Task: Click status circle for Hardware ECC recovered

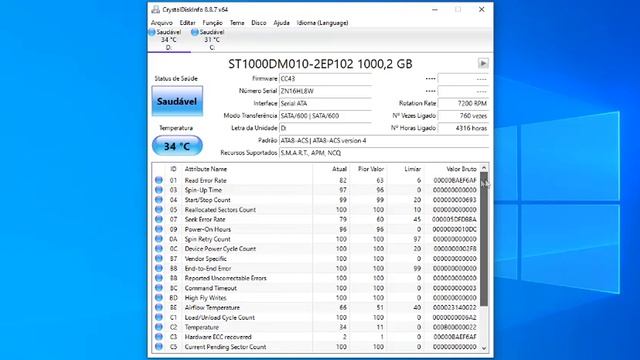Action: point(159,337)
